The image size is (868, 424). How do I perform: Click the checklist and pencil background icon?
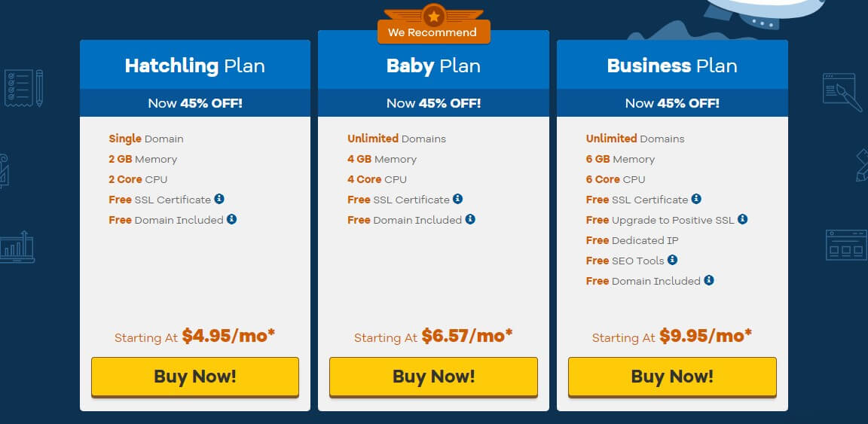pos(23,88)
